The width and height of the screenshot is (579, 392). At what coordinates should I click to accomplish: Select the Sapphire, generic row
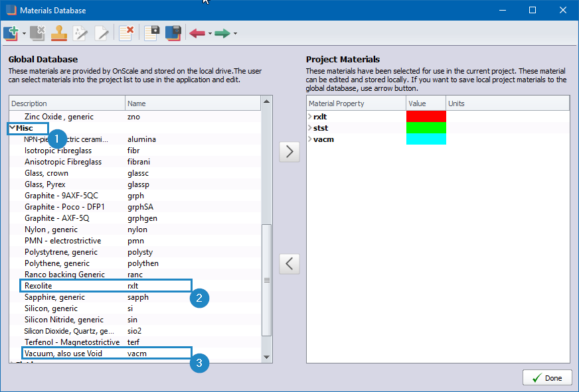click(135, 297)
